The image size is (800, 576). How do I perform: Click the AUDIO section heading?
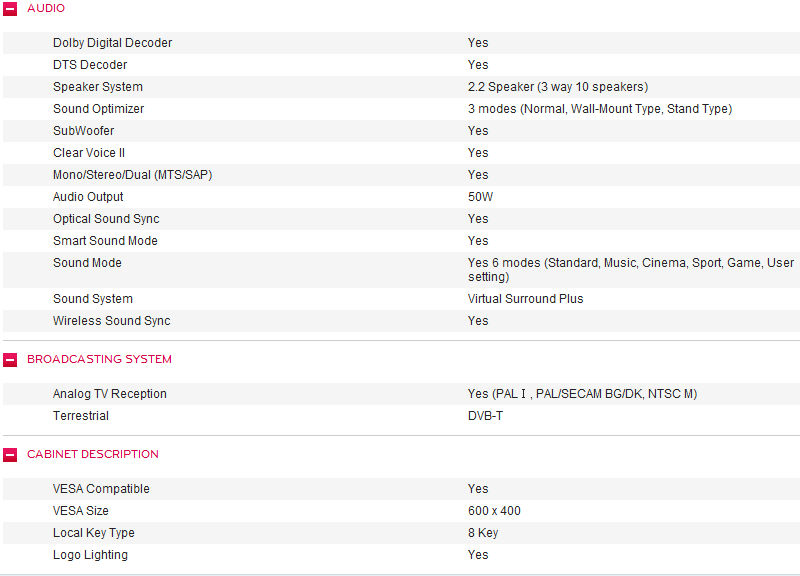[46, 8]
